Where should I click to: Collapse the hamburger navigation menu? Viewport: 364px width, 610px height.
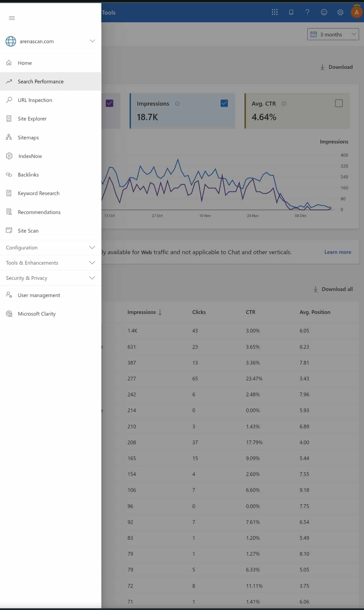[12, 18]
